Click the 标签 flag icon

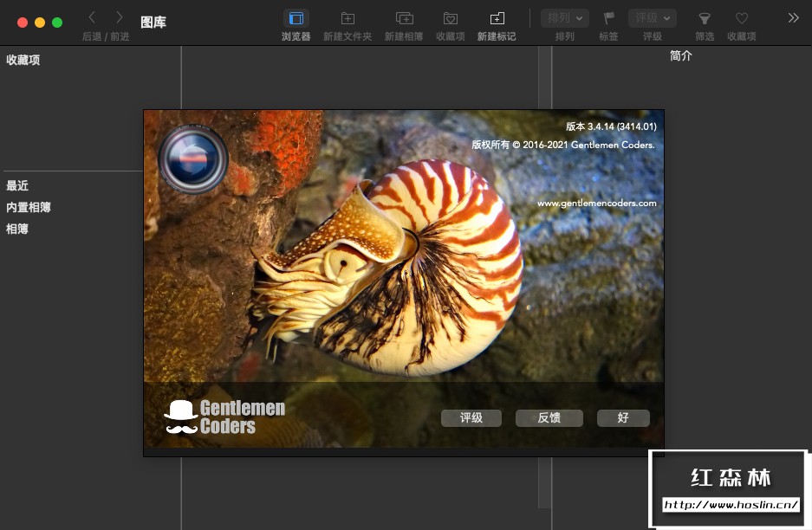[x=608, y=18]
